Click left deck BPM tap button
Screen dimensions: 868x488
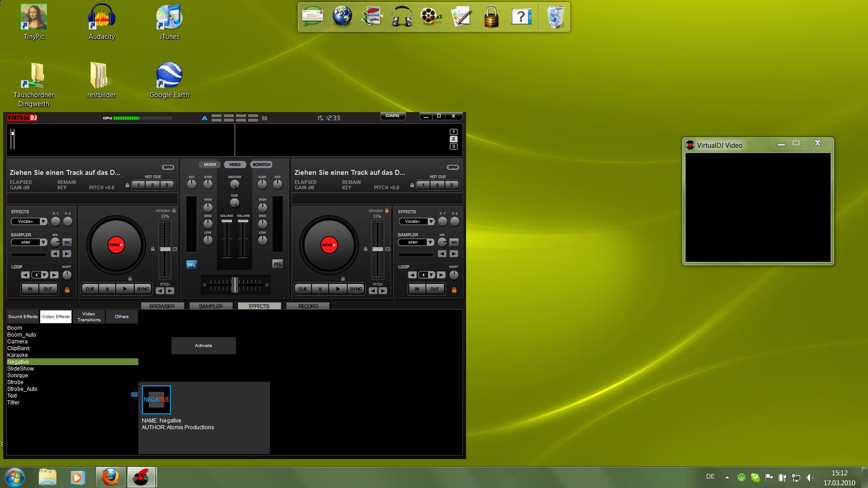pos(168,167)
